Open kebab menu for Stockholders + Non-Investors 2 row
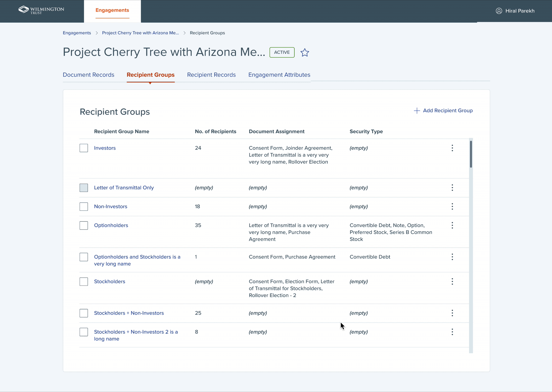Image resolution: width=552 pixels, height=392 pixels. point(452,332)
